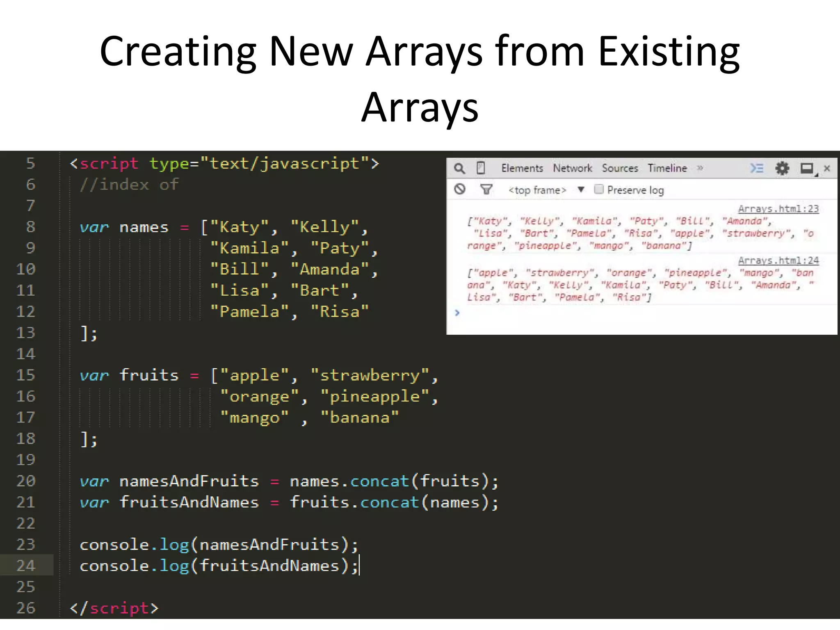Click the closing script tag

(114, 608)
